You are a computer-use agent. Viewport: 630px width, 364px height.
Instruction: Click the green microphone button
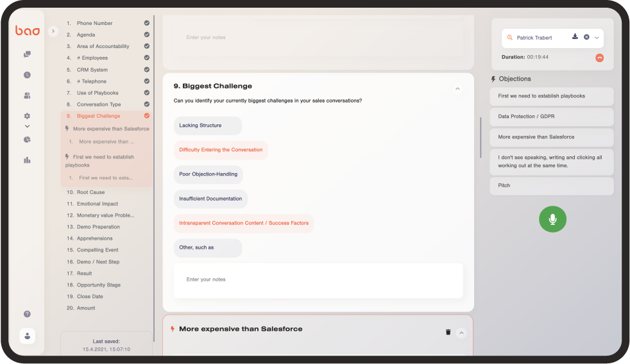point(552,219)
